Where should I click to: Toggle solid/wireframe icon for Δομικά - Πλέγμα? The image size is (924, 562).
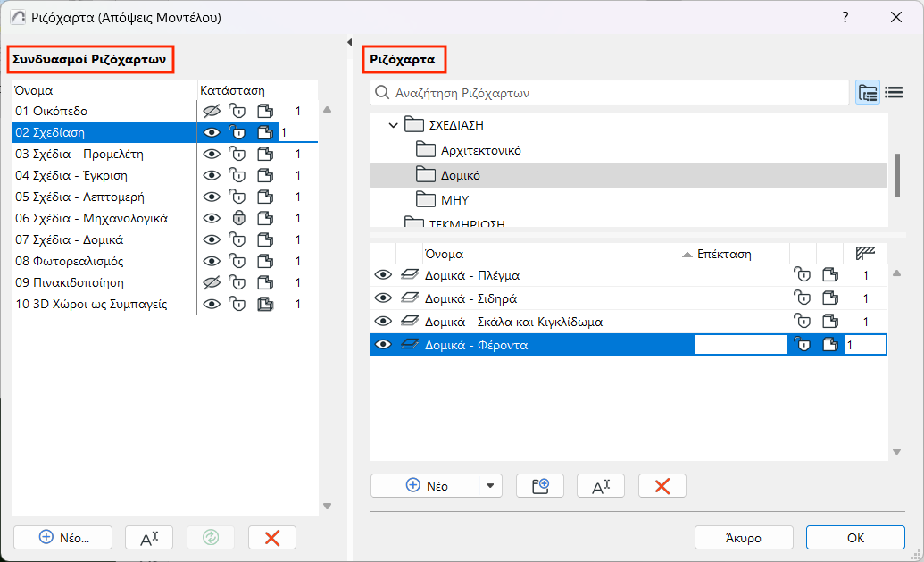click(830, 275)
